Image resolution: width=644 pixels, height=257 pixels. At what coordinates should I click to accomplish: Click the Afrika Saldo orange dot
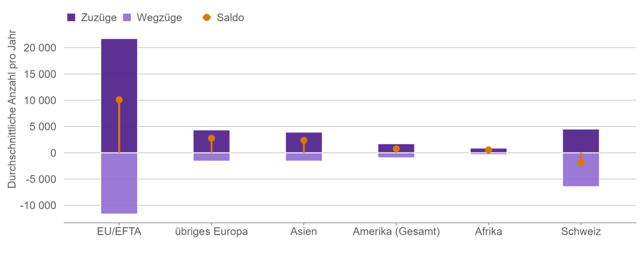[489, 150]
